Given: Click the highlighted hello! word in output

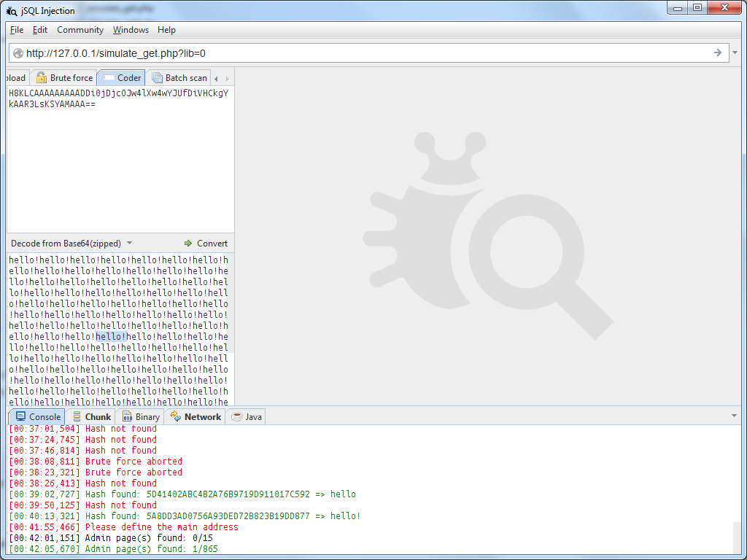Looking at the screenshot, I should [x=111, y=337].
